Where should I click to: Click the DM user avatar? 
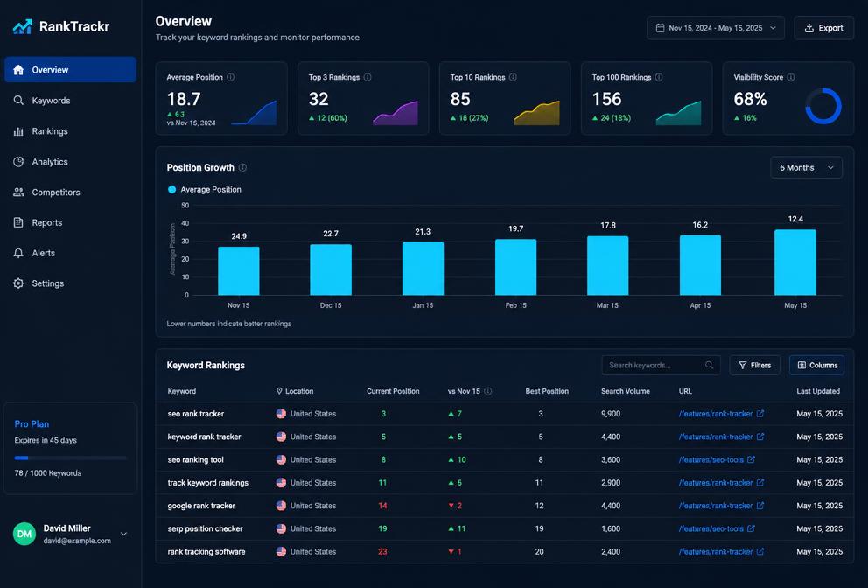tap(24, 534)
